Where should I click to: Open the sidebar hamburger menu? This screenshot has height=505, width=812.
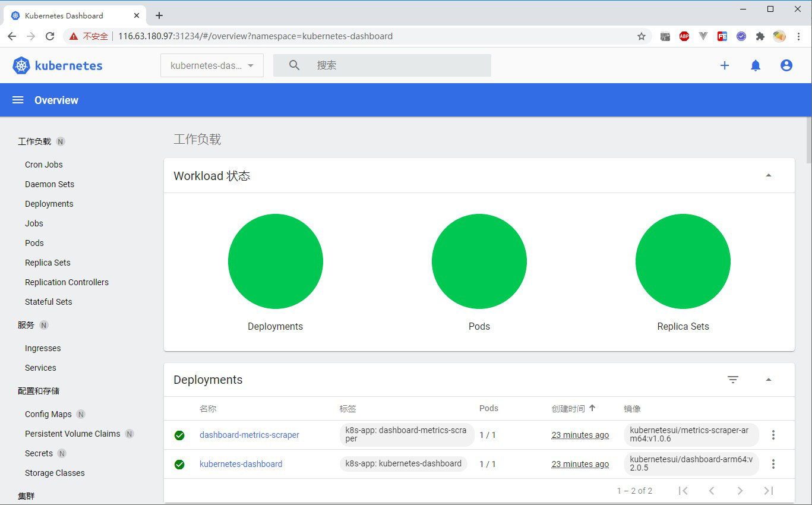pos(17,100)
